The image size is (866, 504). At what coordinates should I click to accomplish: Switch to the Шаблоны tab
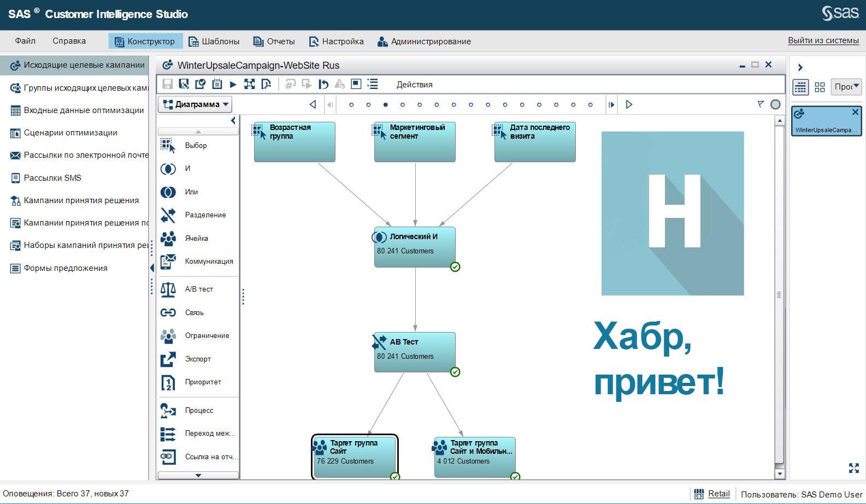point(214,41)
